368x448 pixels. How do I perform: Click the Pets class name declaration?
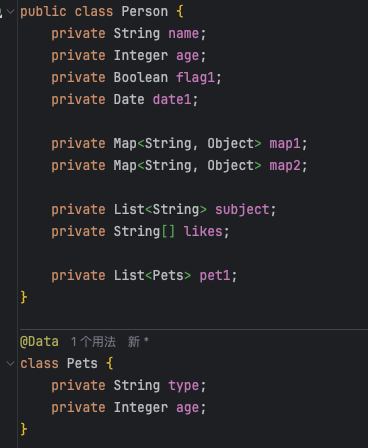pyautogui.click(x=82, y=363)
